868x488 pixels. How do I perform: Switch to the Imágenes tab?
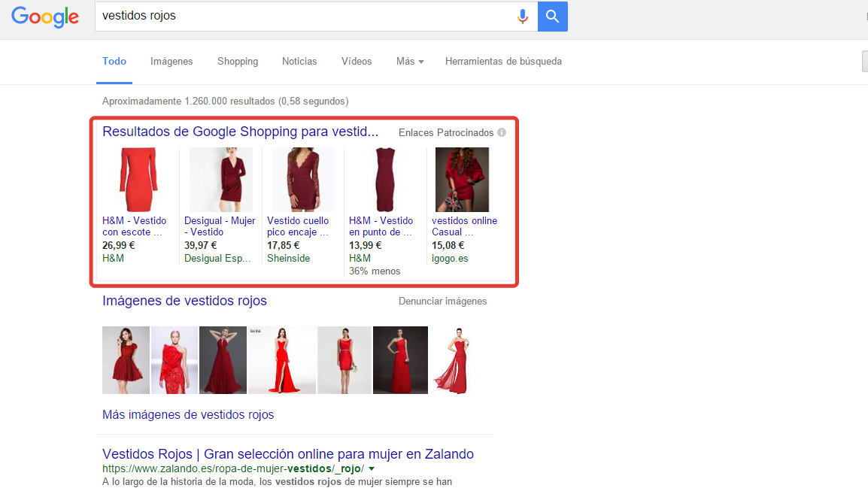point(171,62)
